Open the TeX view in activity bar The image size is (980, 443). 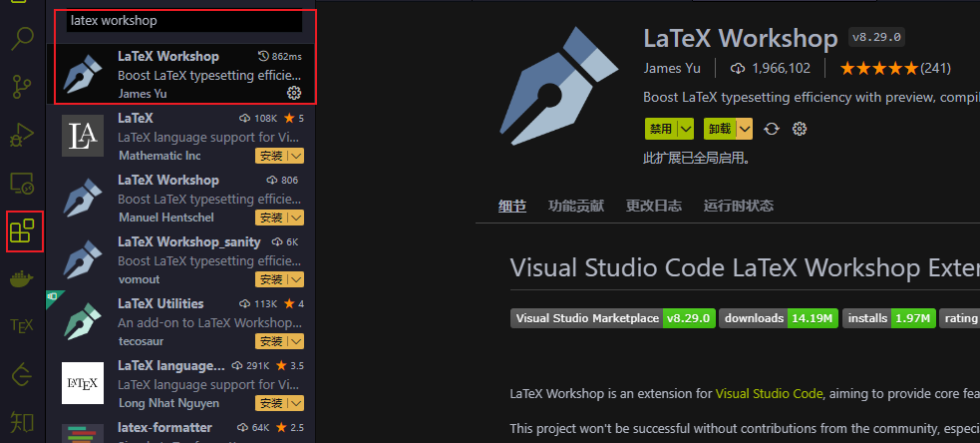[22, 325]
